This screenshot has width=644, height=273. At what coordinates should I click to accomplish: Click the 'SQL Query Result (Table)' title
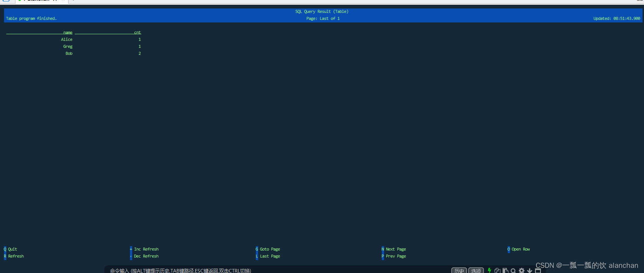pos(322,11)
